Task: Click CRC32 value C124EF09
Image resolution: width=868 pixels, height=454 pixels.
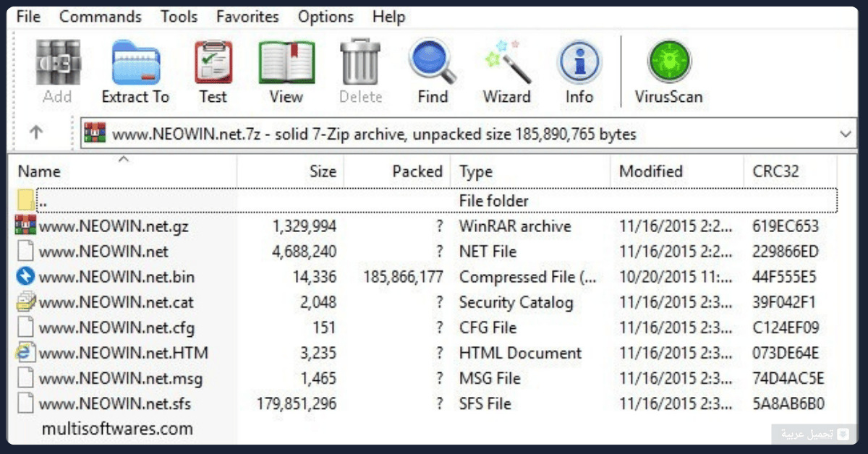Action: tap(786, 327)
